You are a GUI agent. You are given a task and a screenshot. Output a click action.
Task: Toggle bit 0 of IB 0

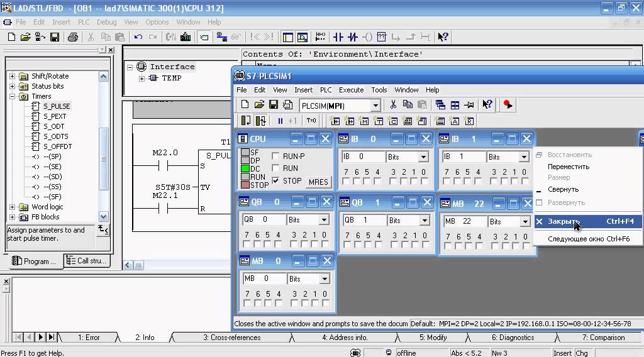click(x=425, y=181)
